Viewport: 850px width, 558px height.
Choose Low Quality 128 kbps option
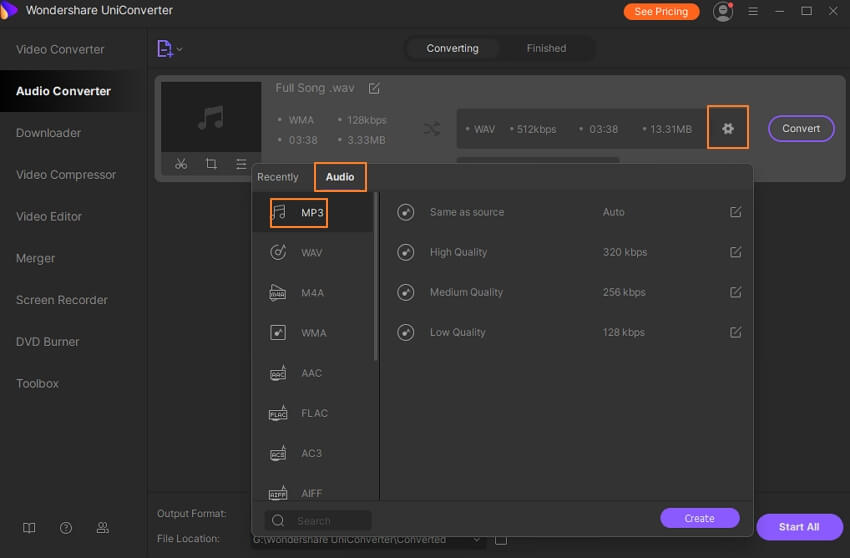pyautogui.click(x=566, y=332)
